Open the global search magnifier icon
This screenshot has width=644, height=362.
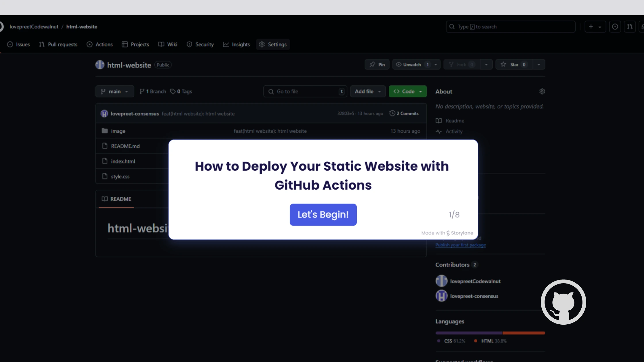(451, 26)
